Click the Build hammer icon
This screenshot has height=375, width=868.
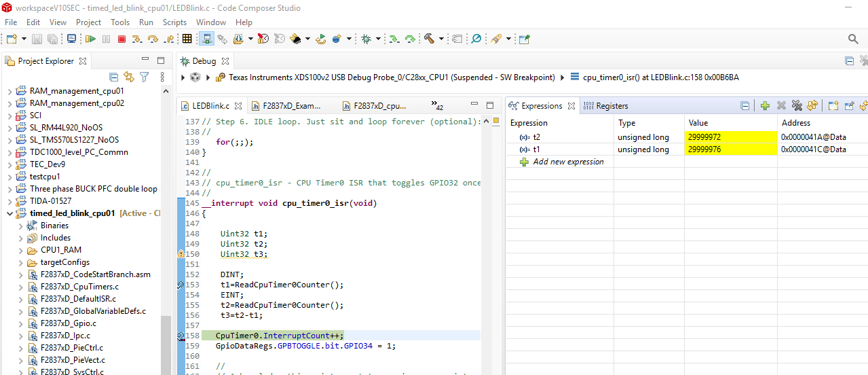pyautogui.click(x=429, y=39)
